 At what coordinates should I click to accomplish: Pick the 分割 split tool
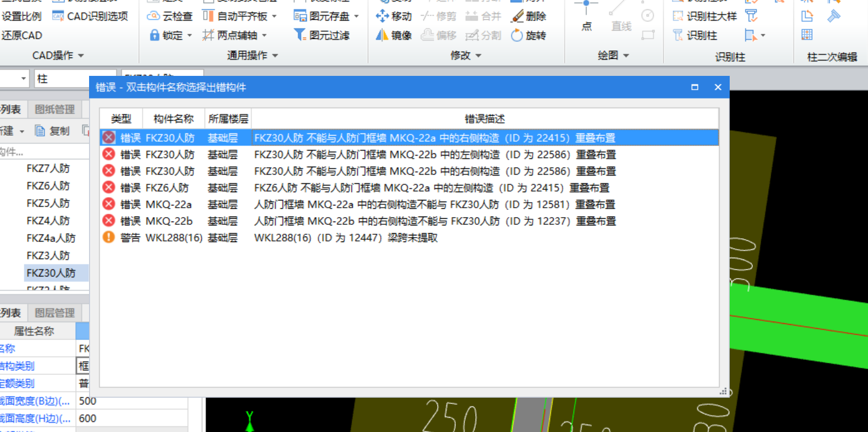point(483,35)
